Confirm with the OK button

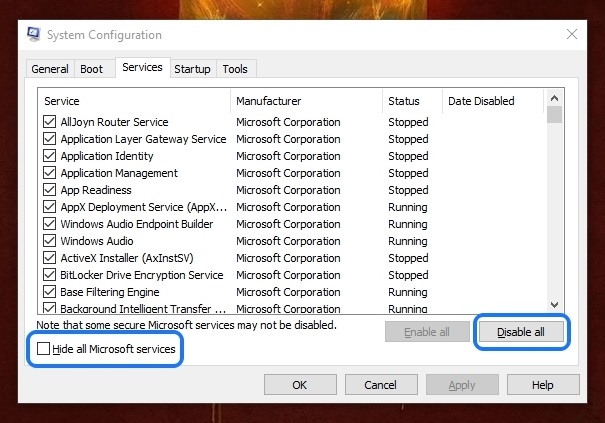tap(300, 385)
